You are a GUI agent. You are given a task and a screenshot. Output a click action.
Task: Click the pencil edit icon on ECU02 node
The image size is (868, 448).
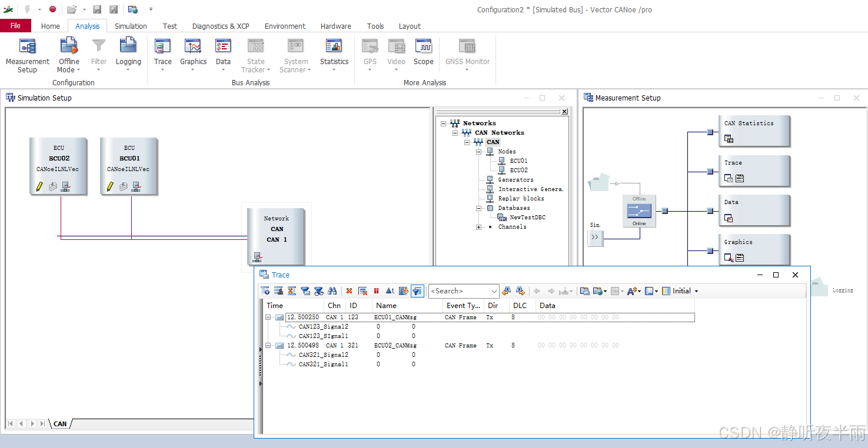coord(39,186)
